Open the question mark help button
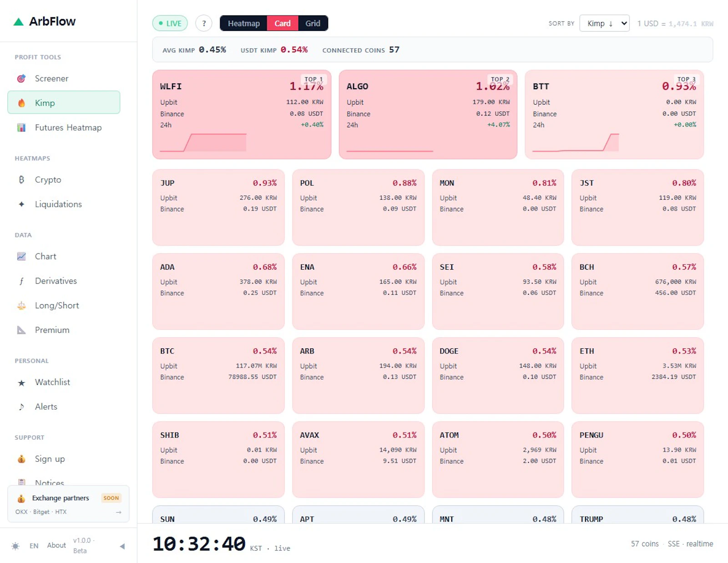 [204, 23]
